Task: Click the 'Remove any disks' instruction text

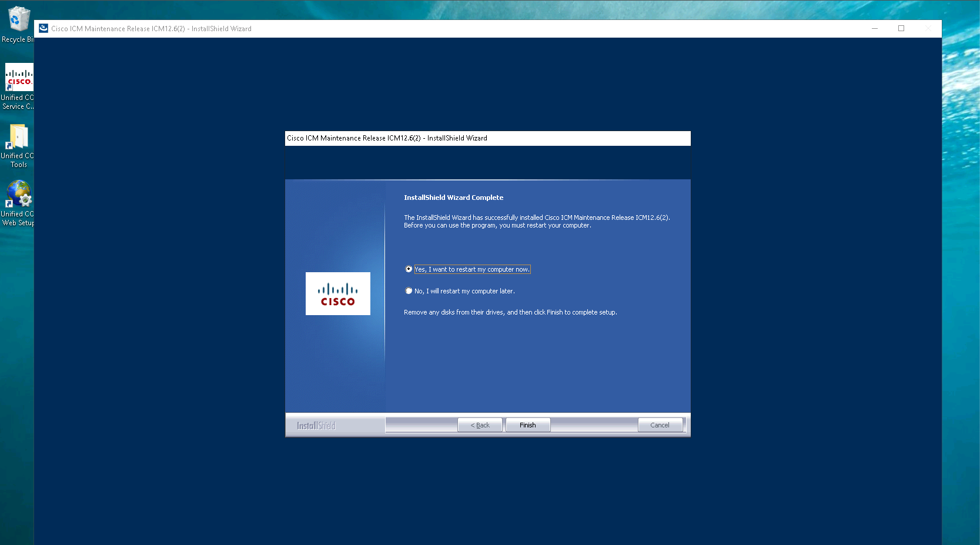Action: (510, 312)
